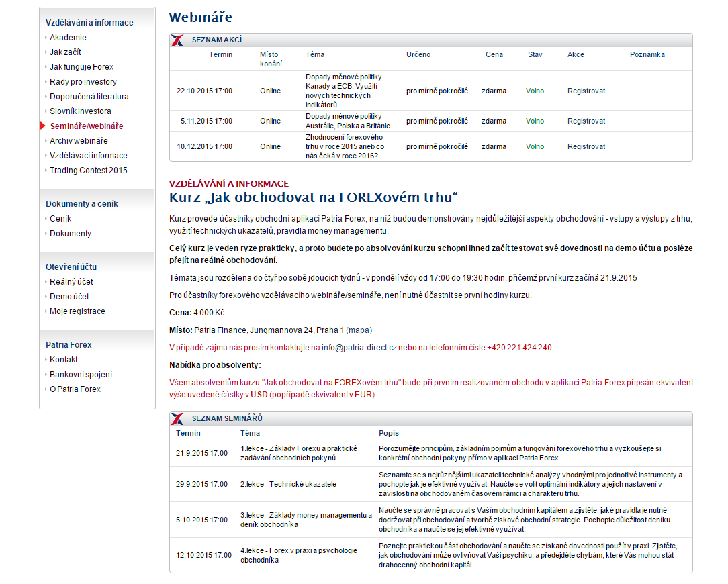Click seminar topic 3.lekce - Základy money managementu

pyautogui.click(x=306, y=520)
